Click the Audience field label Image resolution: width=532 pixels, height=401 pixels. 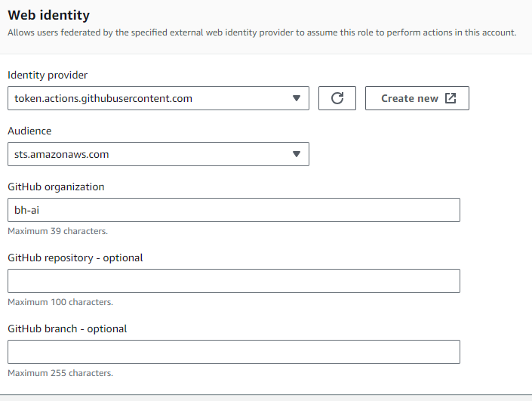[29, 131]
